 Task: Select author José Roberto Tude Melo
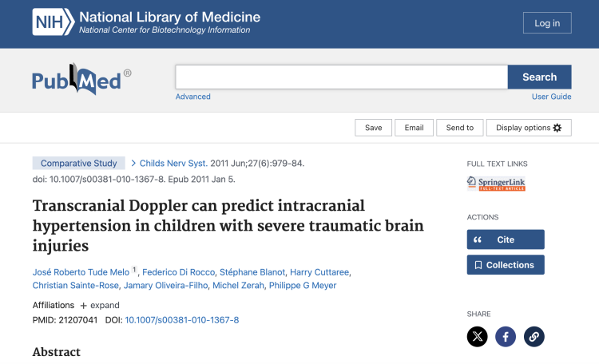(x=81, y=272)
